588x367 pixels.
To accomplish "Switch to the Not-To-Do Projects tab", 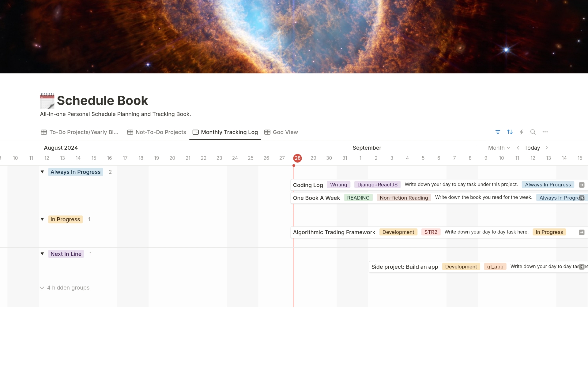I will pos(160,132).
